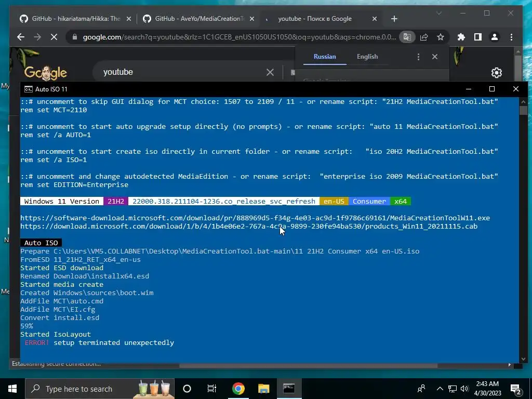532x399 pixels.
Task: Click the Google search box with youtube
Action: click(x=183, y=72)
